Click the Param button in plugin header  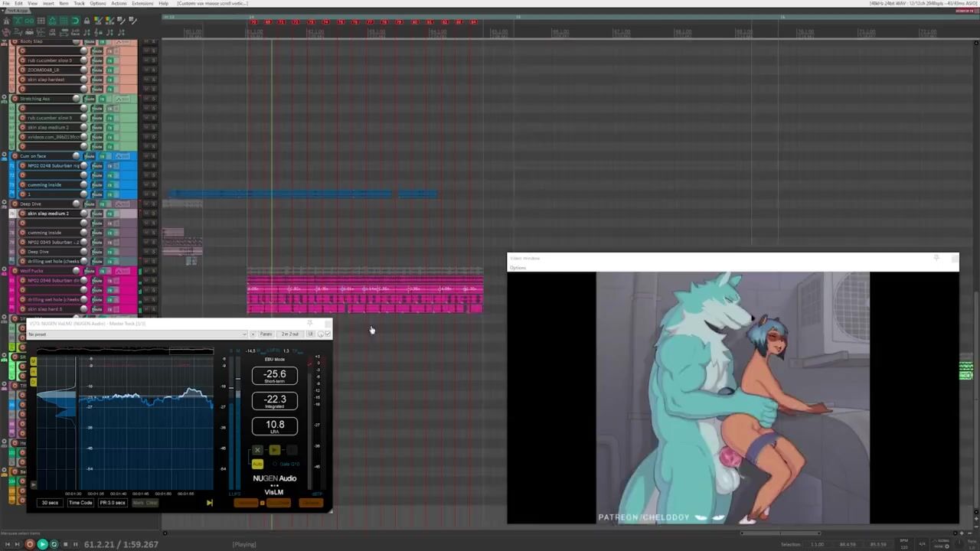[266, 334]
